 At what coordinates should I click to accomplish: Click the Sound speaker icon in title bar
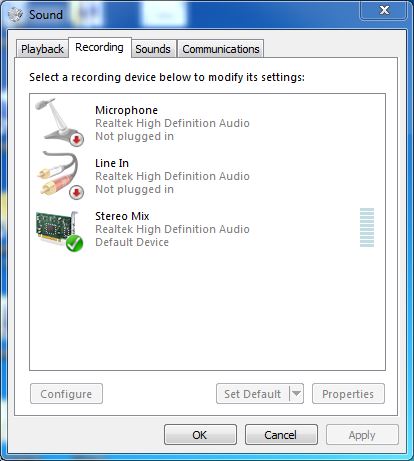point(15,14)
